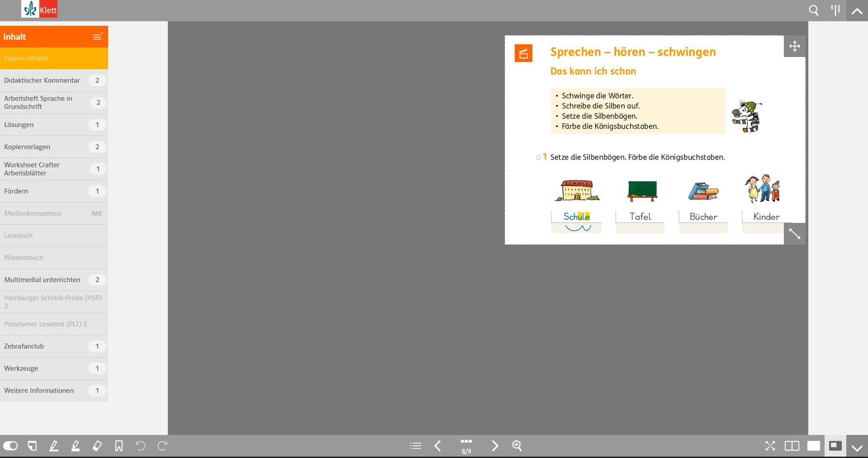Go to the previous page
The image size is (868, 458).
click(437, 446)
